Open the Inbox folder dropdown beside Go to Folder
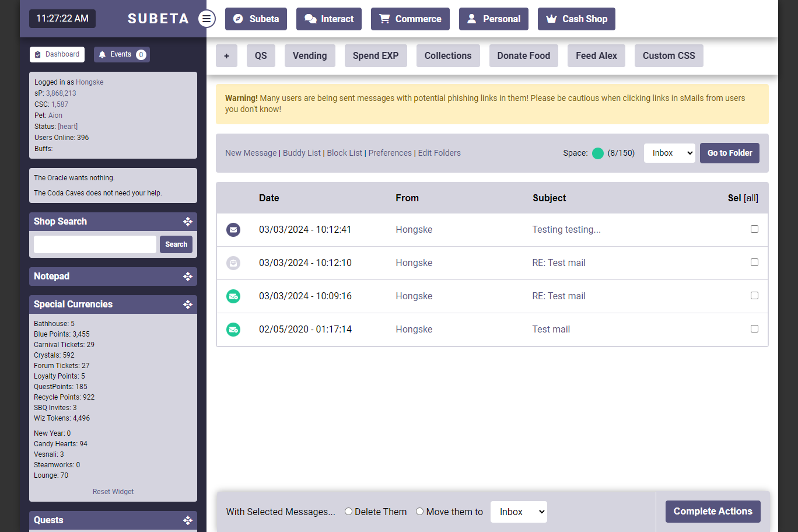The image size is (798, 532). [x=669, y=153]
